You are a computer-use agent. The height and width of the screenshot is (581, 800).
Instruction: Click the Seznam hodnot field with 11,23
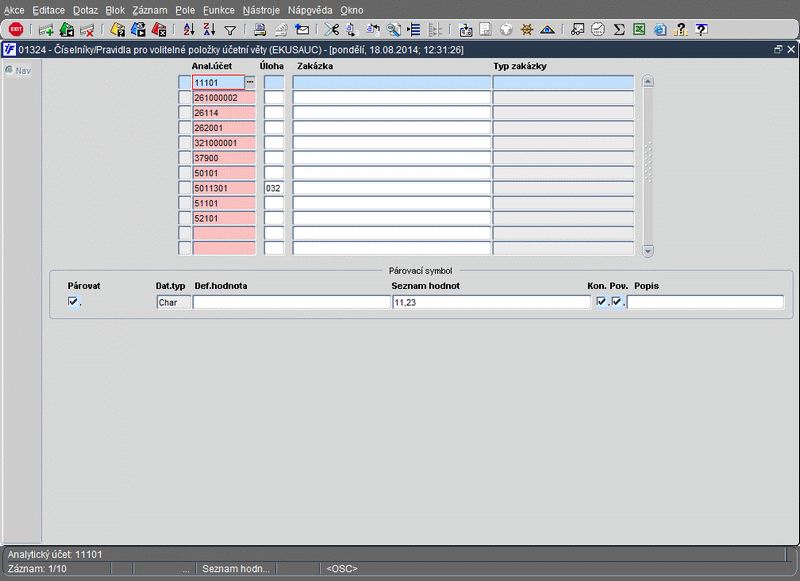point(492,302)
